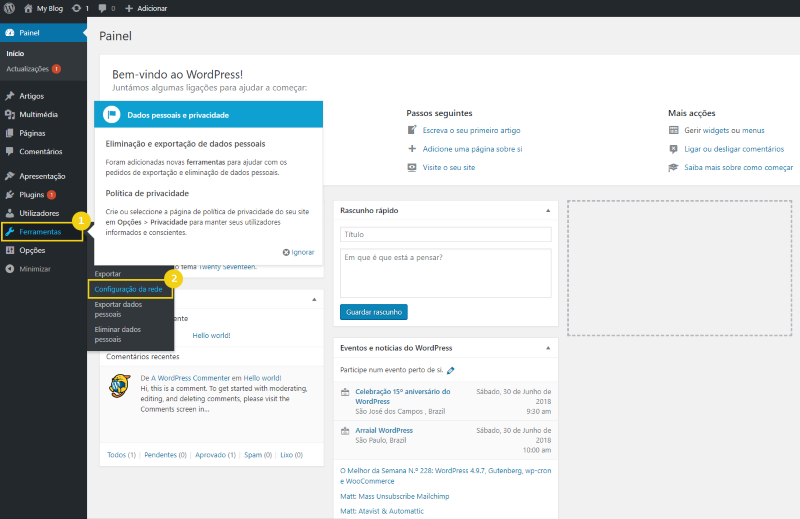Click the WordPress logo in admin bar
800x519 pixels.
[x=9, y=8]
